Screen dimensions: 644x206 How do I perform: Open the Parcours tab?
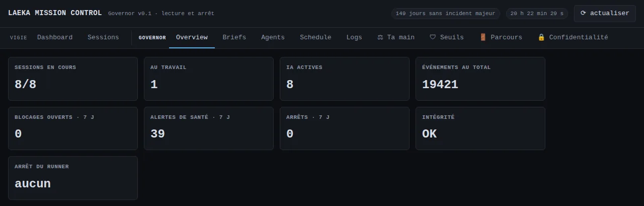click(x=501, y=37)
